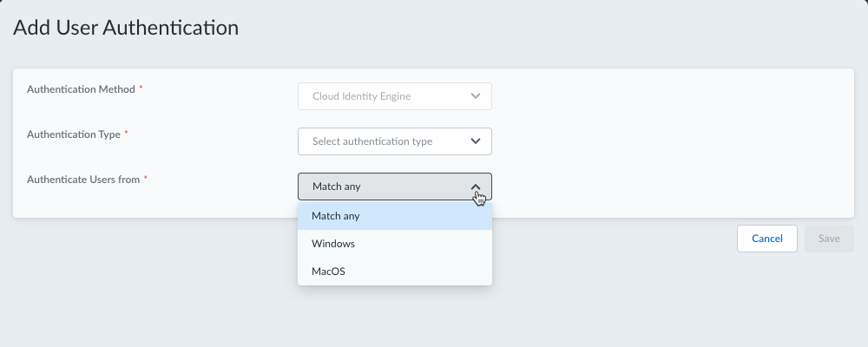868x347 pixels.
Task: Click the Authentication Type chevron arrow
Action: 475,141
